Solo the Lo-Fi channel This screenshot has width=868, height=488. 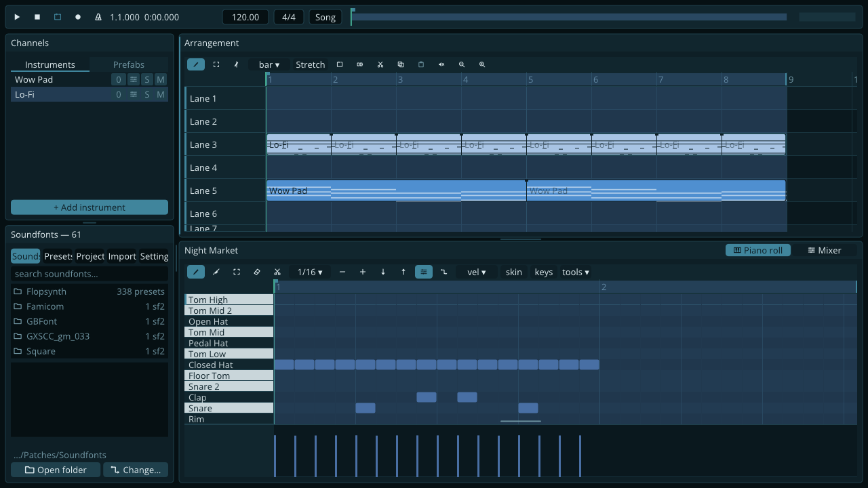pos(147,94)
